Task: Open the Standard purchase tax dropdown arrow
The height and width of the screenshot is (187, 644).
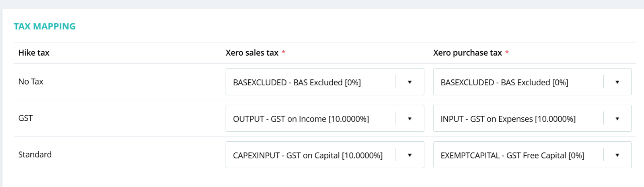Action: (617, 155)
